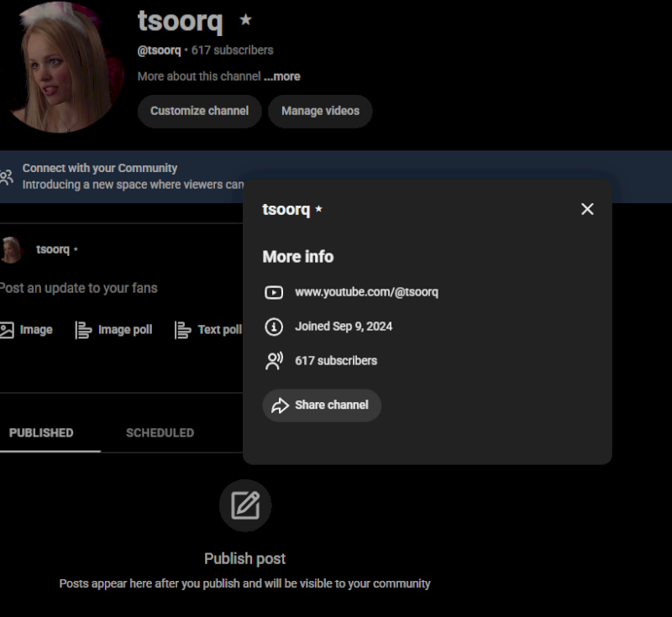Click the YouTube icon beside channel URL
This screenshot has width=672, height=617.
[274, 292]
